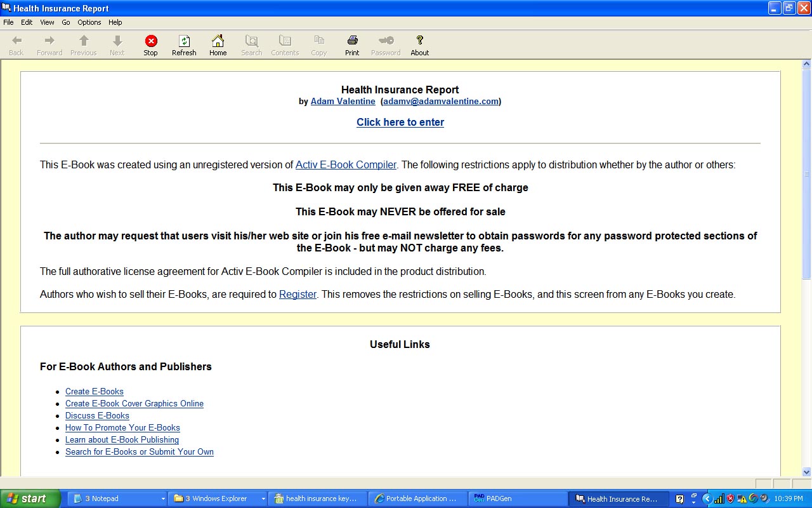Switch to health insurance key taskbar window

[318, 499]
